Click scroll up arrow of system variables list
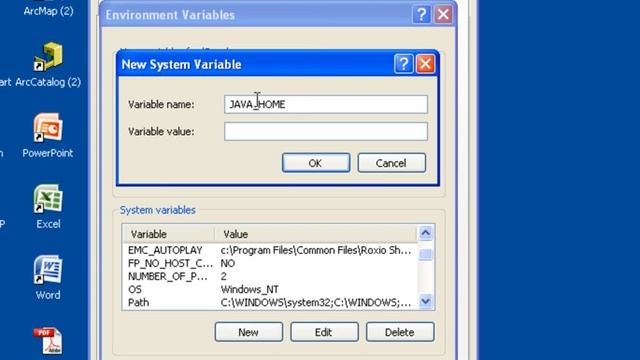 click(426, 233)
